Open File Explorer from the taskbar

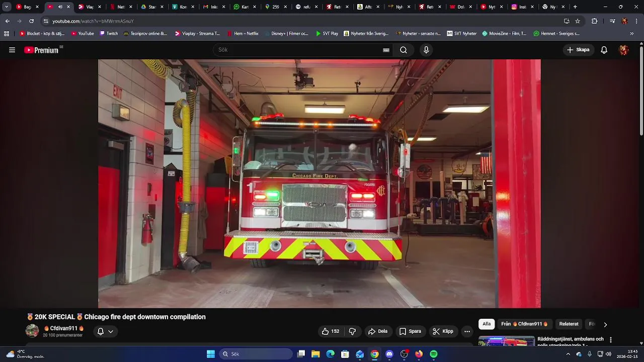coord(315,354)
